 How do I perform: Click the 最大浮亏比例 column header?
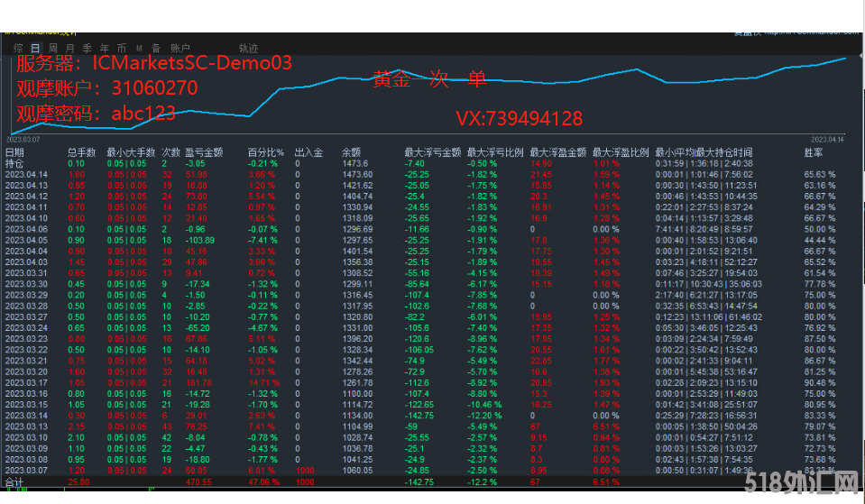(x=495, y=152)
